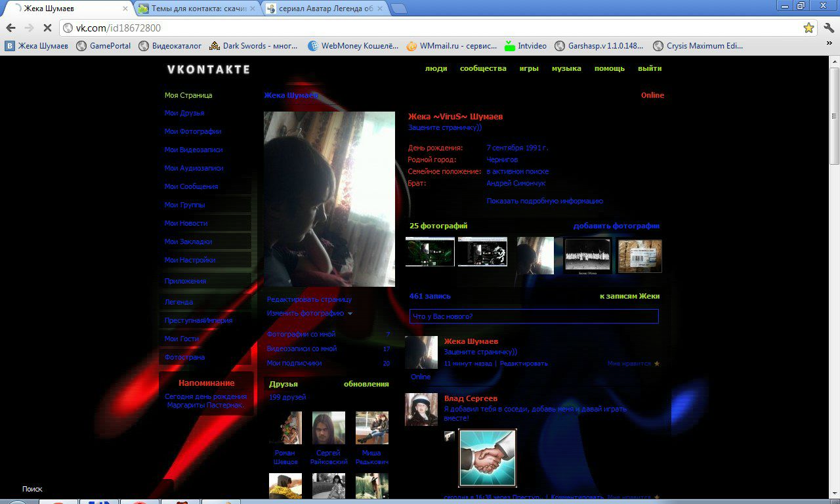Open 'Мои Сообщения' in the sidebar
840x504 pixels.
[x=191, y=186]
